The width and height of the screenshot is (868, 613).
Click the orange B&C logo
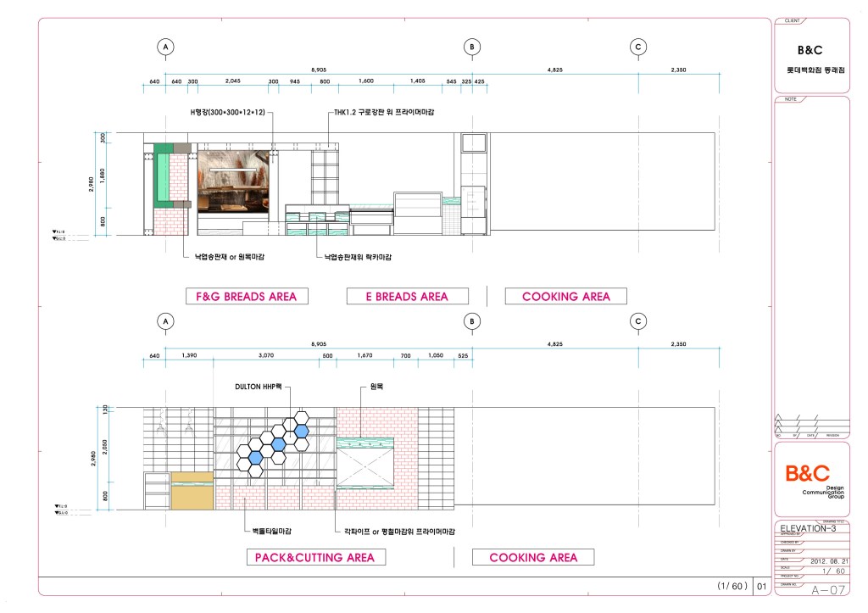[x=806, y=474]
